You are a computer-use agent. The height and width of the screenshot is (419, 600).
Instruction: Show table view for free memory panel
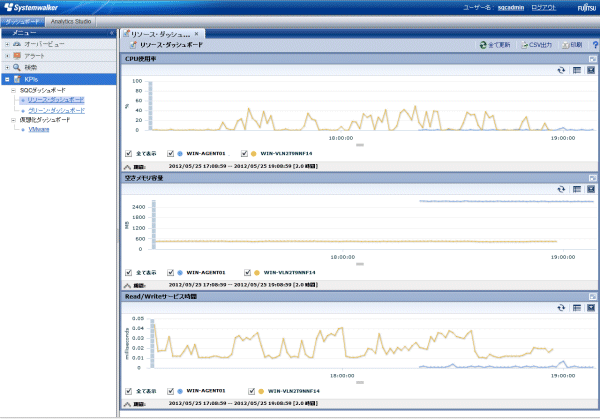click(x=577, y=189)
